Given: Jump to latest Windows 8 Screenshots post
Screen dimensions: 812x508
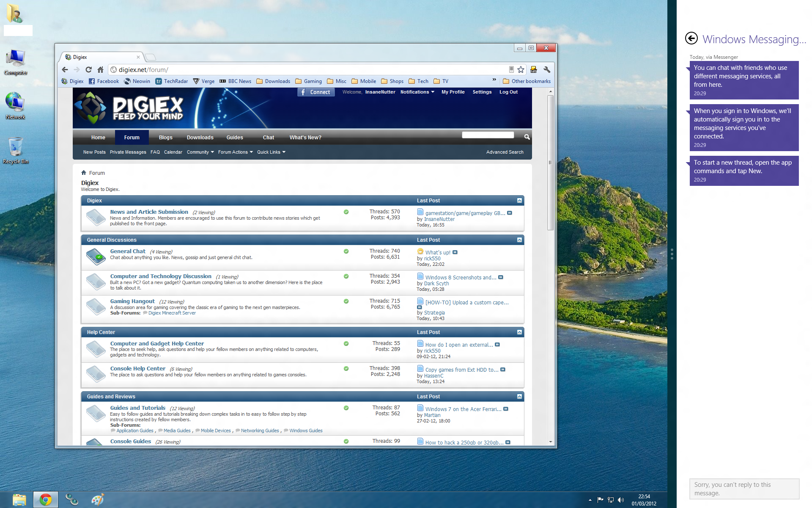Looking at the screenshot, I should point(501,277).
